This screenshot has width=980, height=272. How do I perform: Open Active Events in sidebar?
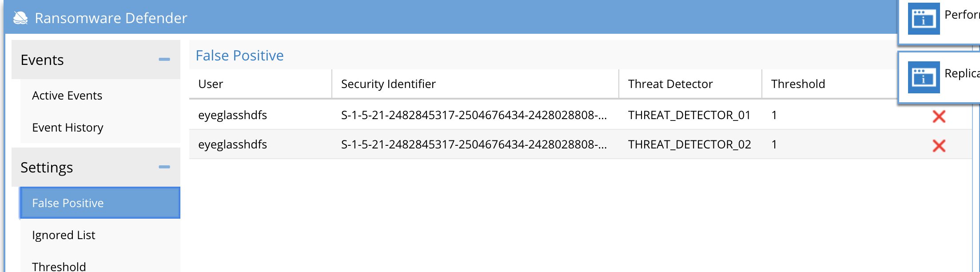click(x=67, y=96)
